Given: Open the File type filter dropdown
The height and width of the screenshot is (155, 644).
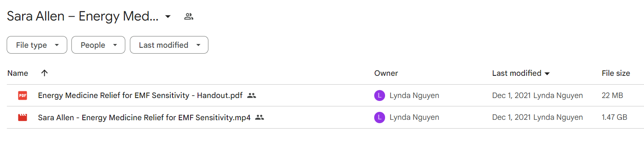Looking at the screenshot, I should click(37, 45).
